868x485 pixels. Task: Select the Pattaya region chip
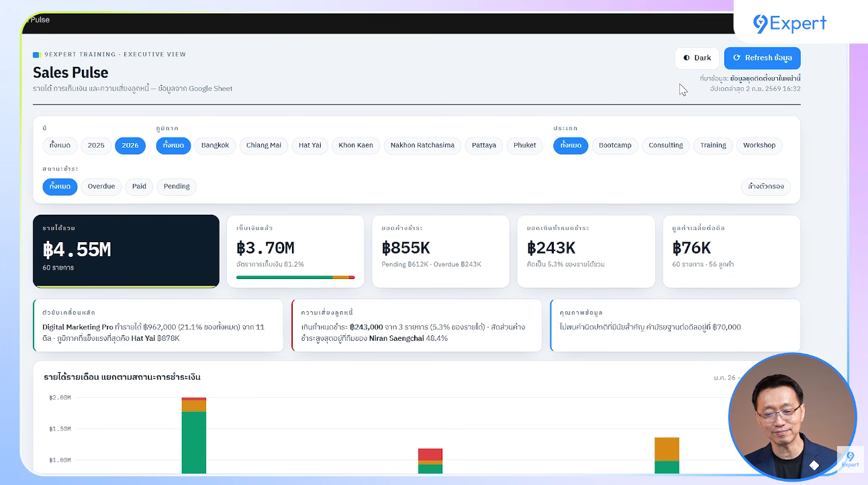pyautogui.click(x=484, y=146)
